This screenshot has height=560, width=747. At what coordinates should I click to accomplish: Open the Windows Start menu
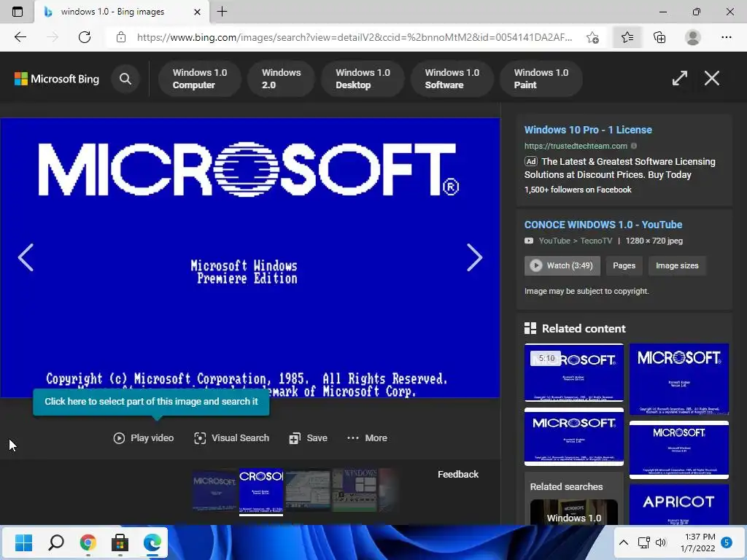[x=23, y=542]
